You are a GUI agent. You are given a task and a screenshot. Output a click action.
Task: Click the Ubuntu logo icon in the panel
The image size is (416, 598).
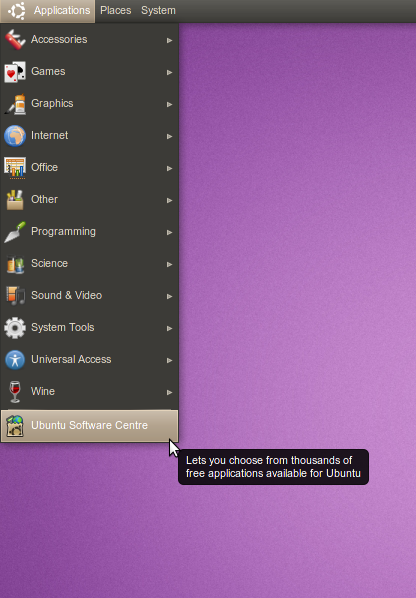(x=17, y=10)
